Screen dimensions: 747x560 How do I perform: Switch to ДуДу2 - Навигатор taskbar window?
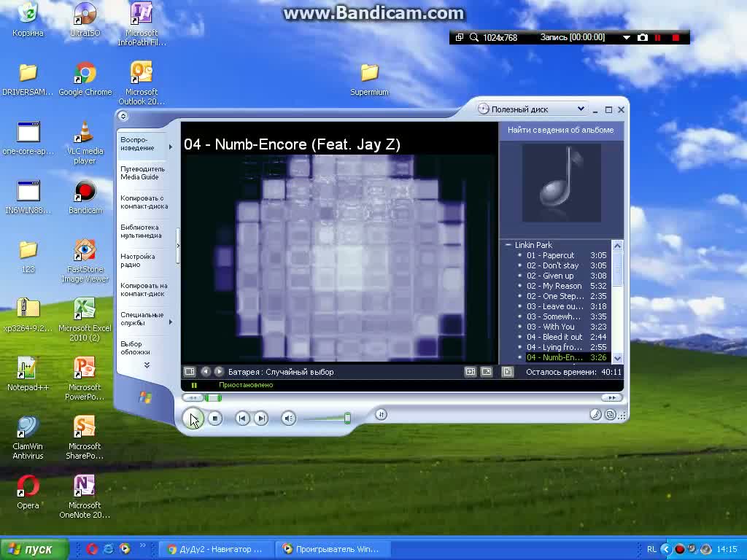[216, 549]
